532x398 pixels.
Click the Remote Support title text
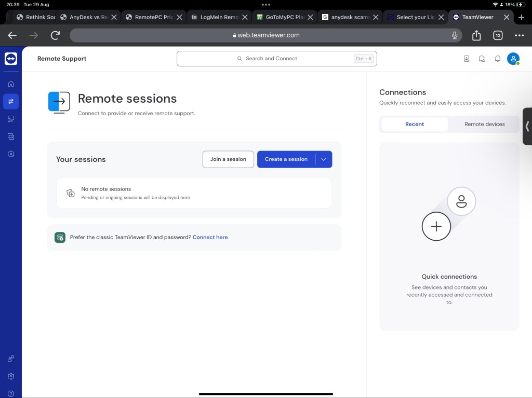[x=62, y=59]
